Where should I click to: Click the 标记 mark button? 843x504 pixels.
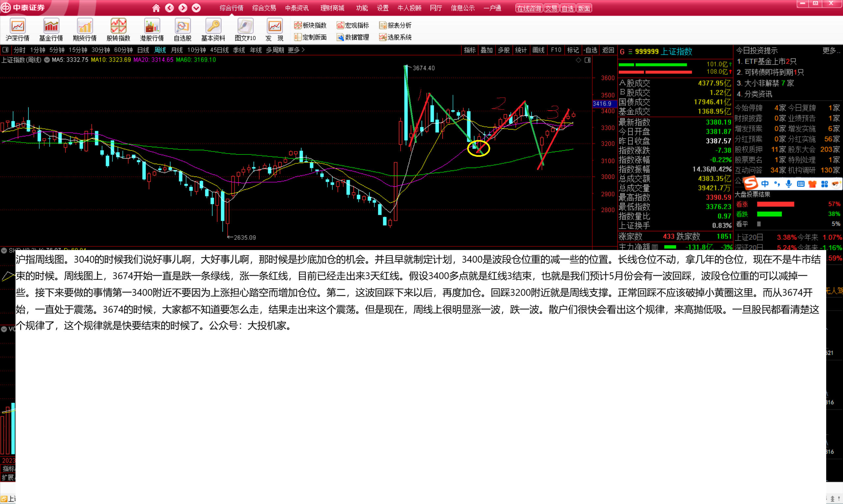573,50
